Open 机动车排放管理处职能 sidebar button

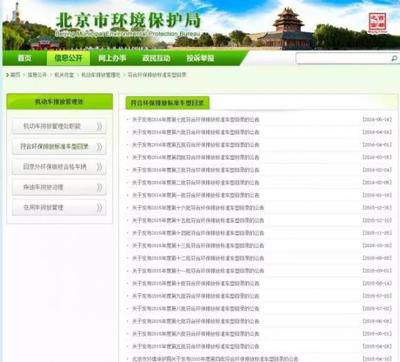(x=59, y=126)
